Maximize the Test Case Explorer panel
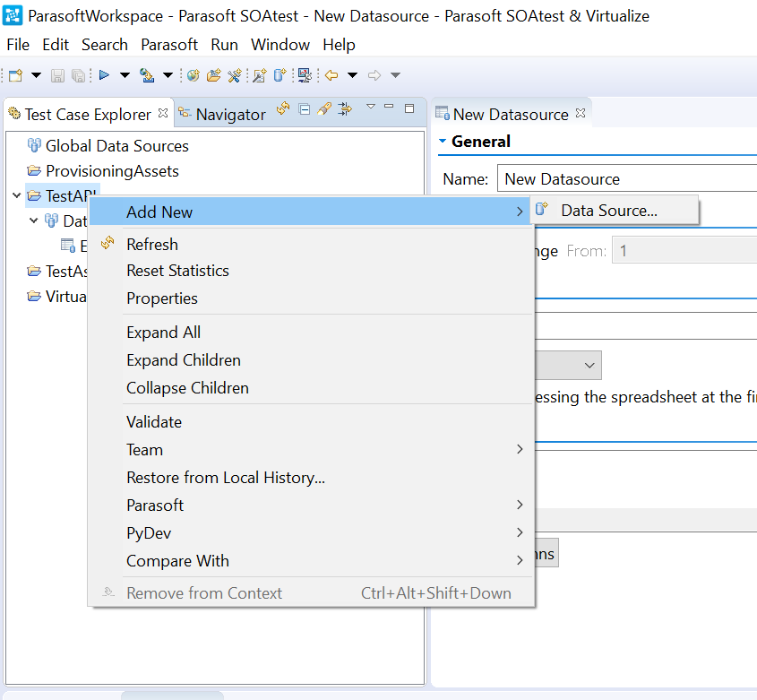Viewport: 757px width, 700px height. point(409,108)
